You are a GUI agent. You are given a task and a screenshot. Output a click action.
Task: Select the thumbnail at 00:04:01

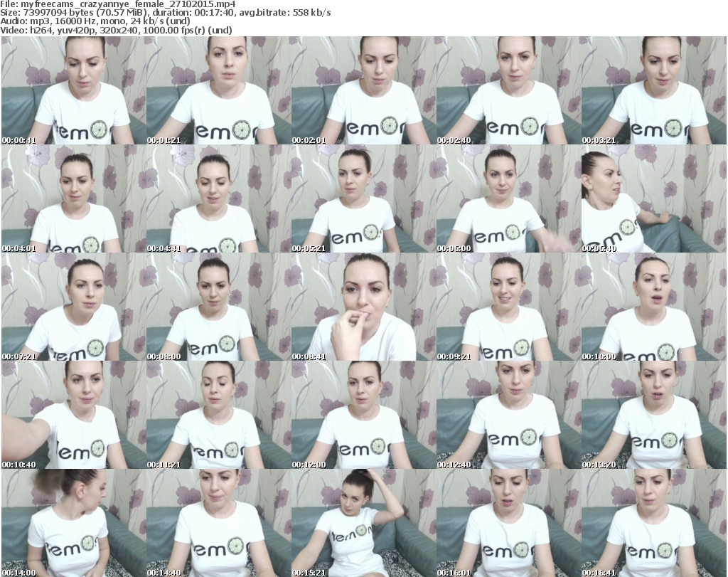click(73, 198)
